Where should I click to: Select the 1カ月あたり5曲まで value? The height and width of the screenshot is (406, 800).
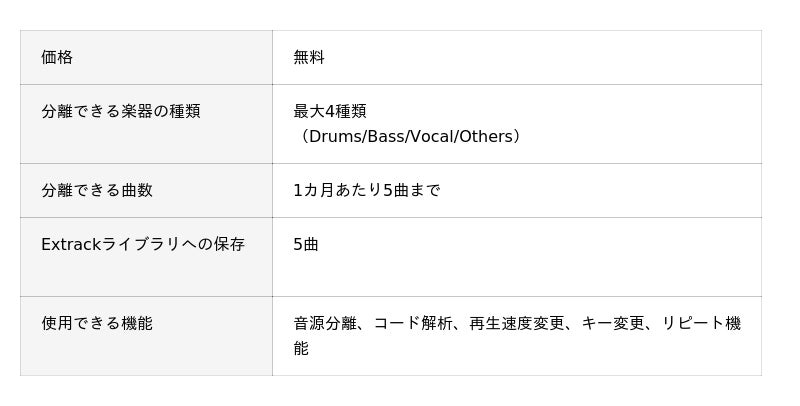coord(367,190)
